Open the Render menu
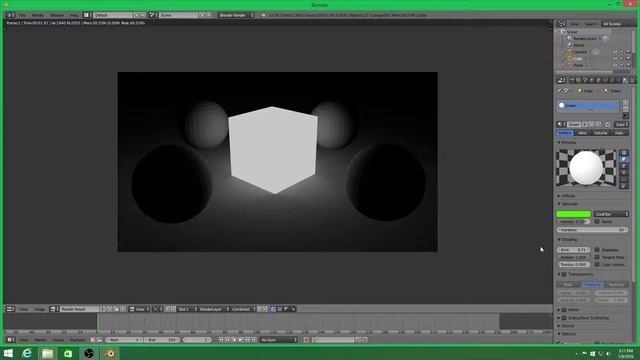This screenshot has width=640, height=360. click(x=38, y=15)
